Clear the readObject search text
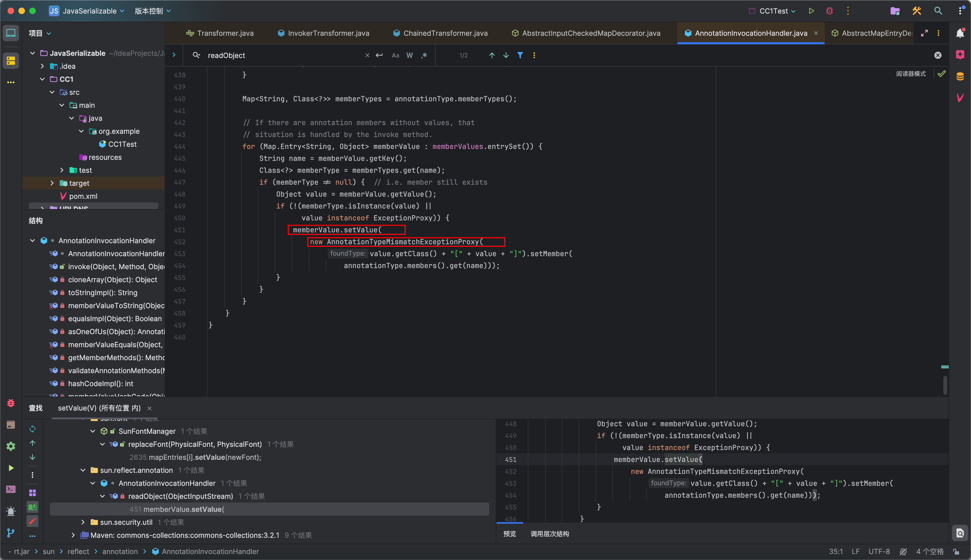 click(367, 56)
